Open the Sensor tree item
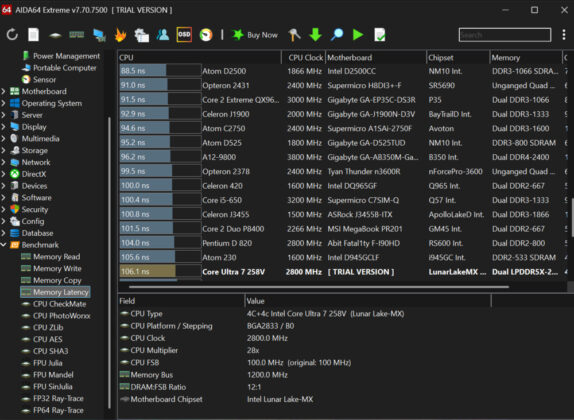574x420 pixels. (39, 79)
